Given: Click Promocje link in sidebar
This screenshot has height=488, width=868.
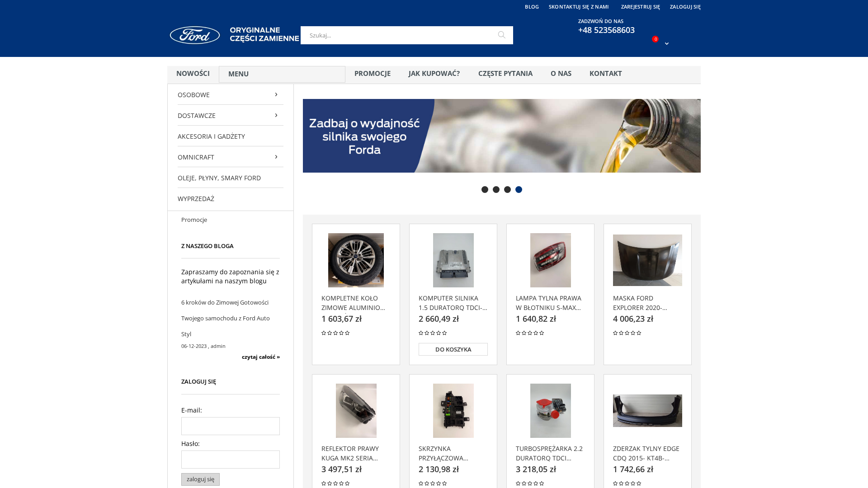Looking at the screenshot, I should tap(194, 220).
